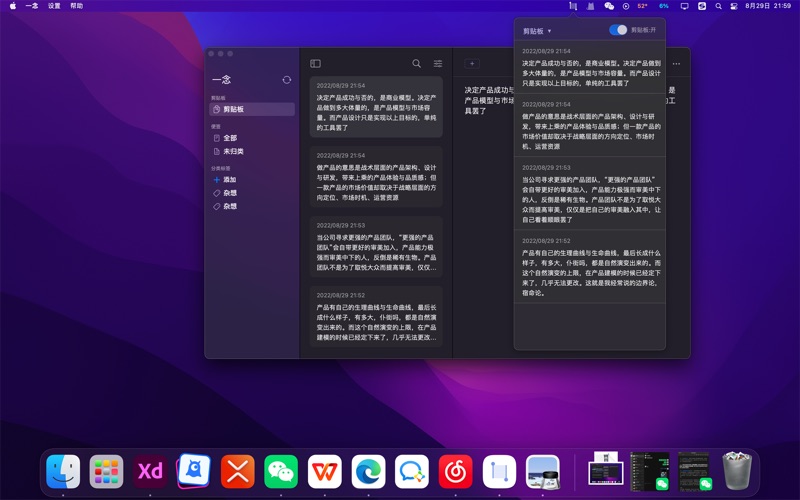The height and width of the screenshot is (500, 800).
Task: Open WeChat from the Dock
Action: click(281, 471)
